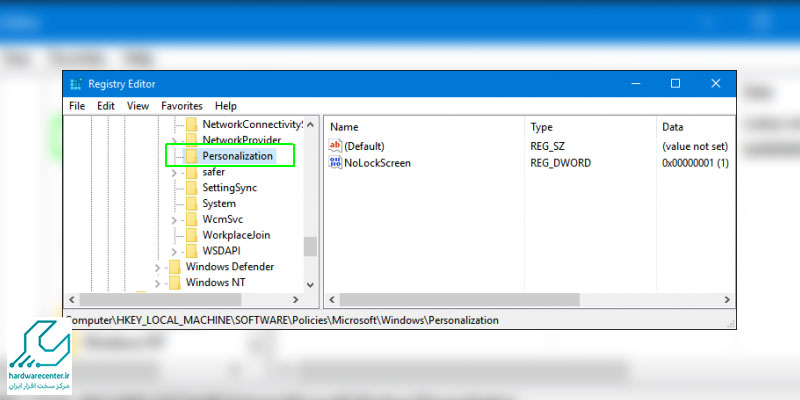Click the Personalization folder icon
Viewport: 800px width, 400px height.
pos(191,156)
